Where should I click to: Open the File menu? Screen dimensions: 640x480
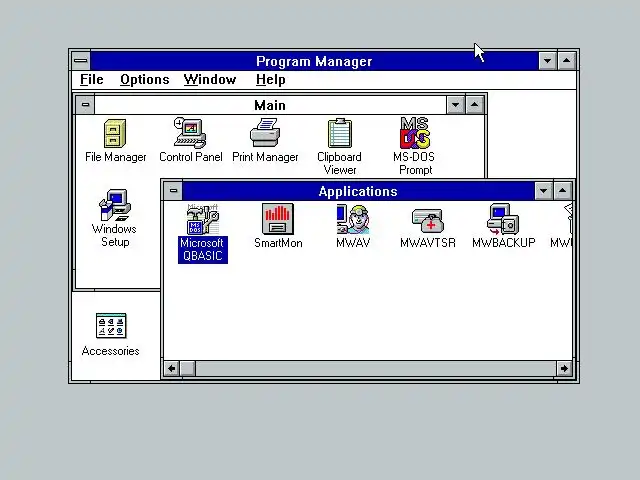(91, 80)
